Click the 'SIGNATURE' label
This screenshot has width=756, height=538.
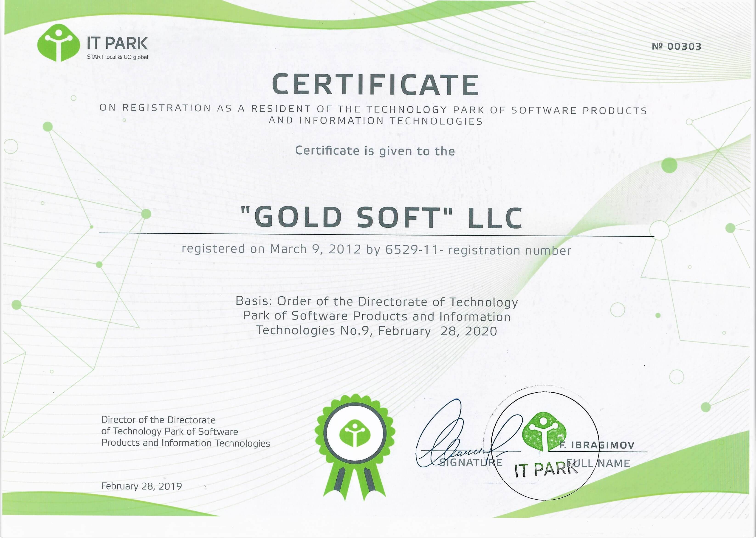(471, 462)
